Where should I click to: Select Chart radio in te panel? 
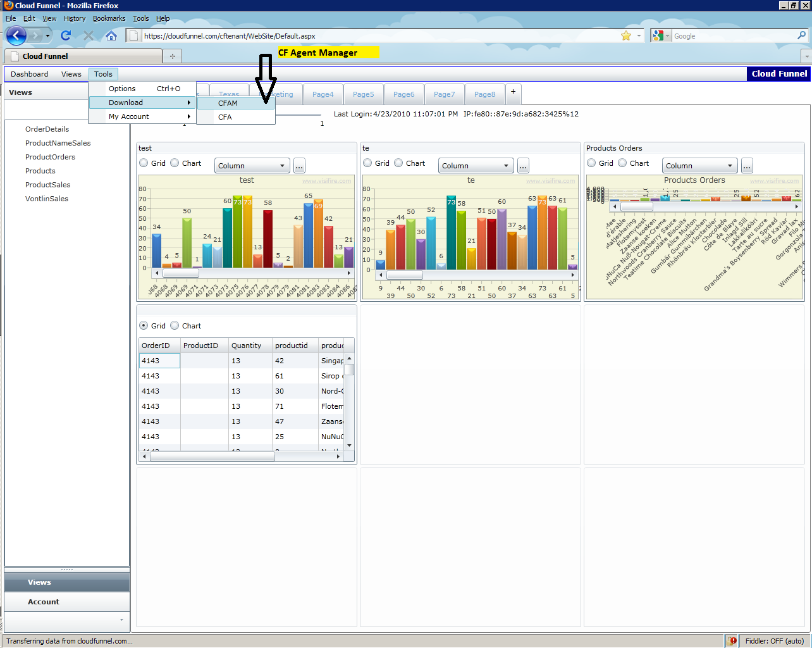pos(398,163)
